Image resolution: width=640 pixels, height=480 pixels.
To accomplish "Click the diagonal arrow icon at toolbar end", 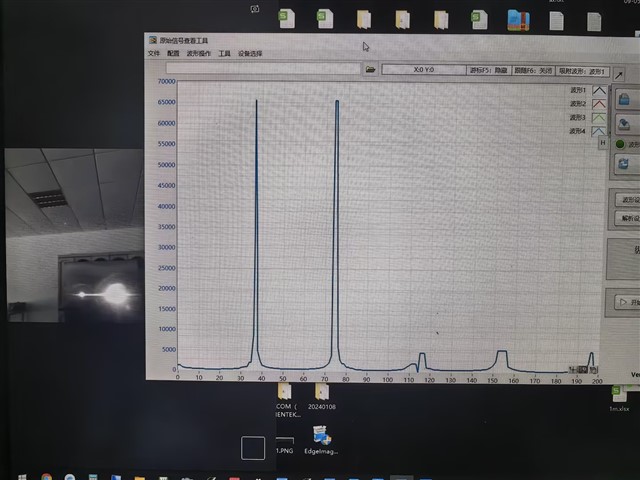I will [619, 75].
